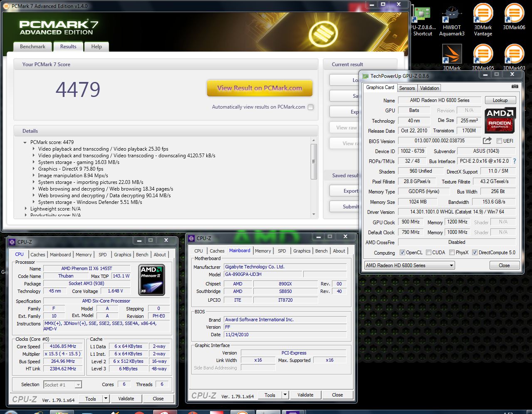Expand Lightweight score tree node
Viewport: 532px width, 414px height.
click(x=25, y=209)
